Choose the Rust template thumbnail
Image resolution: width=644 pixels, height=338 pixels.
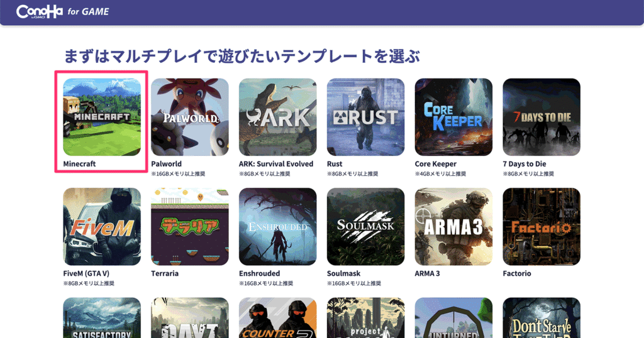[365, 117]
